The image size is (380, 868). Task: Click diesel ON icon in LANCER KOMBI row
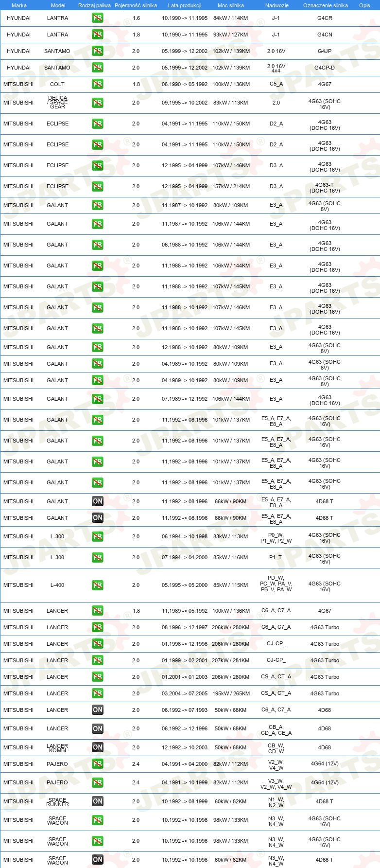(x=98, y=747)
